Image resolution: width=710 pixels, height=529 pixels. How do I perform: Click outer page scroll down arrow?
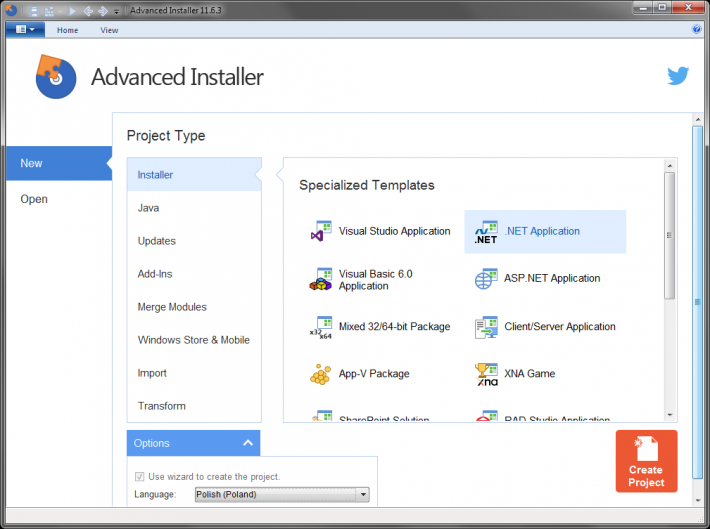click(698, 500)
